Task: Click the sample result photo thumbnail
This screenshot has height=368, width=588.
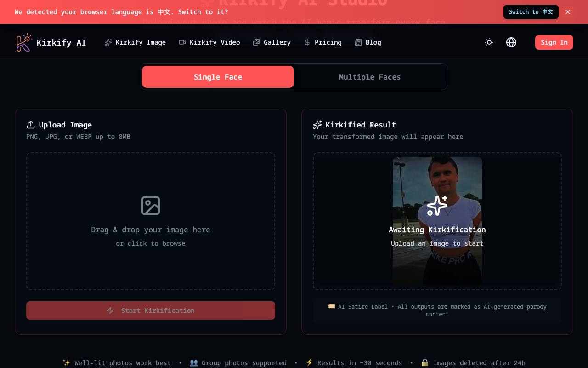Action: [x=437, y=221]
